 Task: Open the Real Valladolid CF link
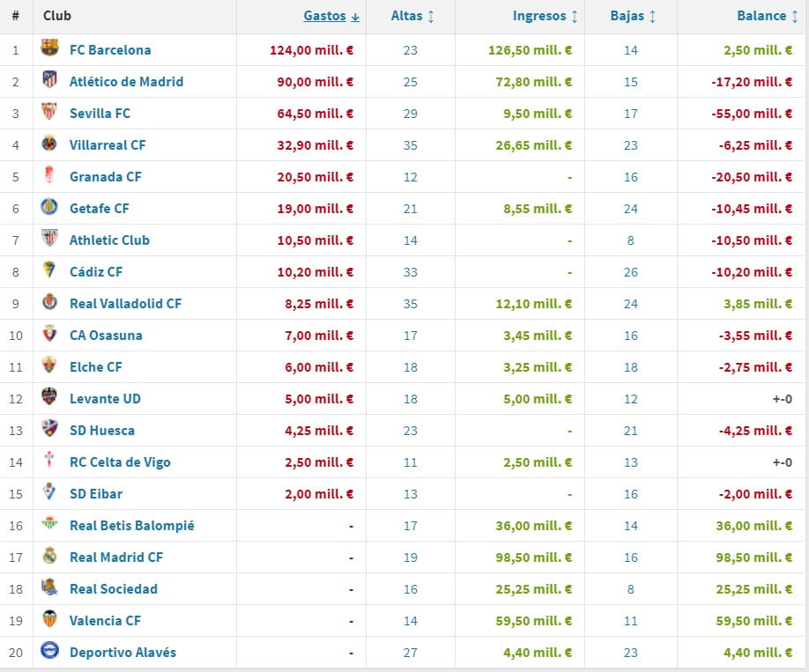(x=126, y=304)
